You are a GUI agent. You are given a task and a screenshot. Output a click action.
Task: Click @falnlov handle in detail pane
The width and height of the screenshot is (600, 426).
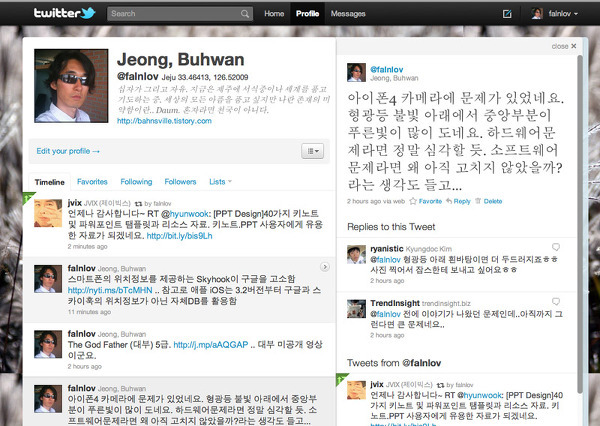click(386, 69)
